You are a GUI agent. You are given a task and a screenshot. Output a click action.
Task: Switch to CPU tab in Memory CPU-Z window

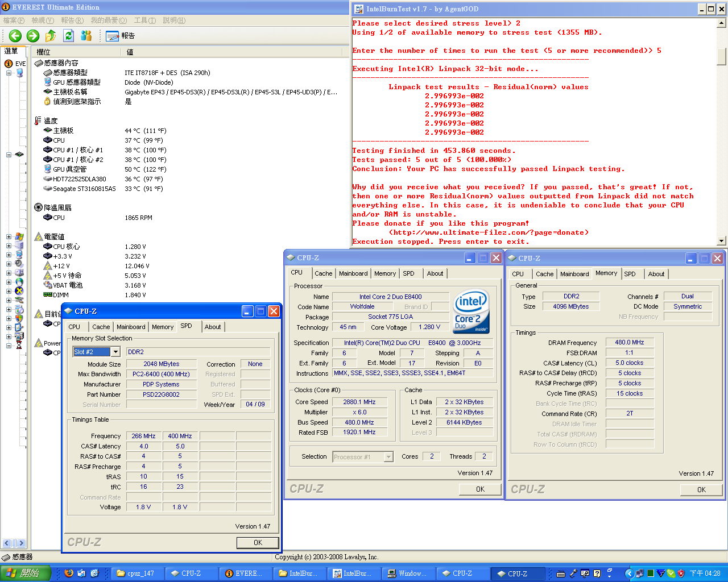pyautogui.click(x=518, y=274)
